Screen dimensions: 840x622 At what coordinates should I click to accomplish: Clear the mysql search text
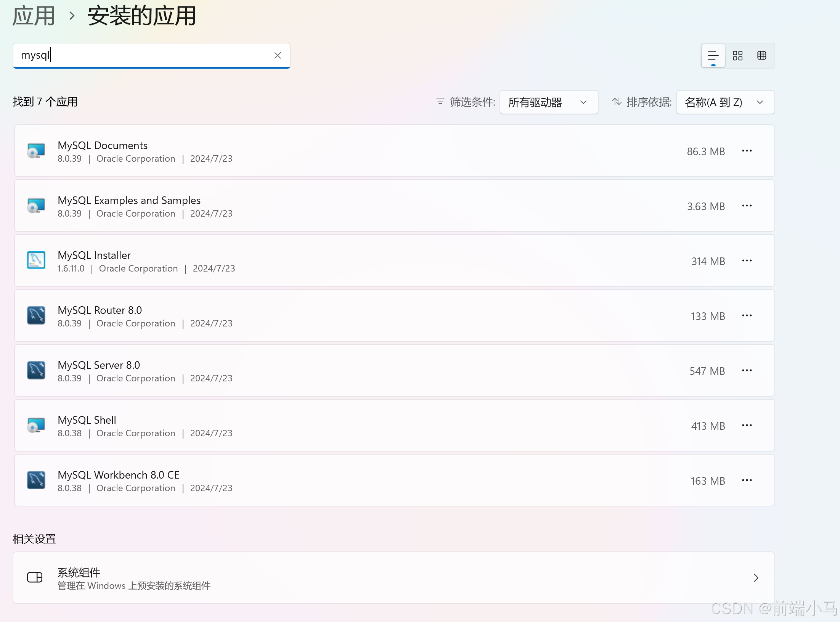tap(278, 56)
